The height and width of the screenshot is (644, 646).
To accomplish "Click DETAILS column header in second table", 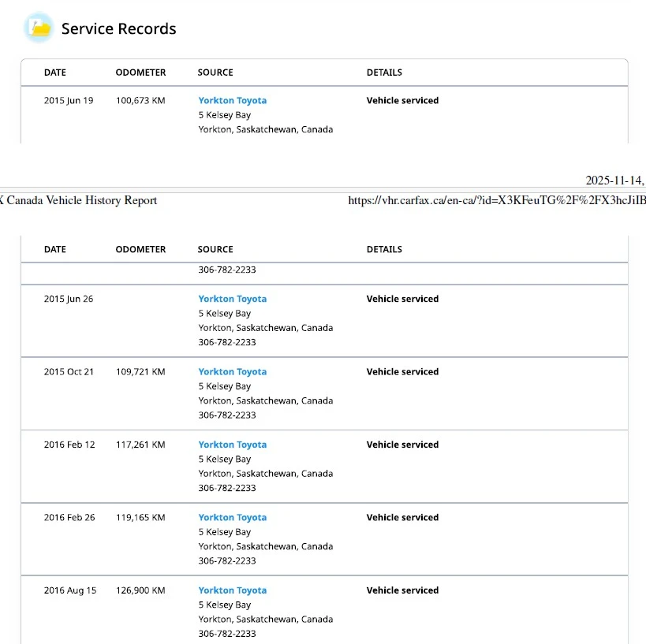I will (x=384, y=250).
